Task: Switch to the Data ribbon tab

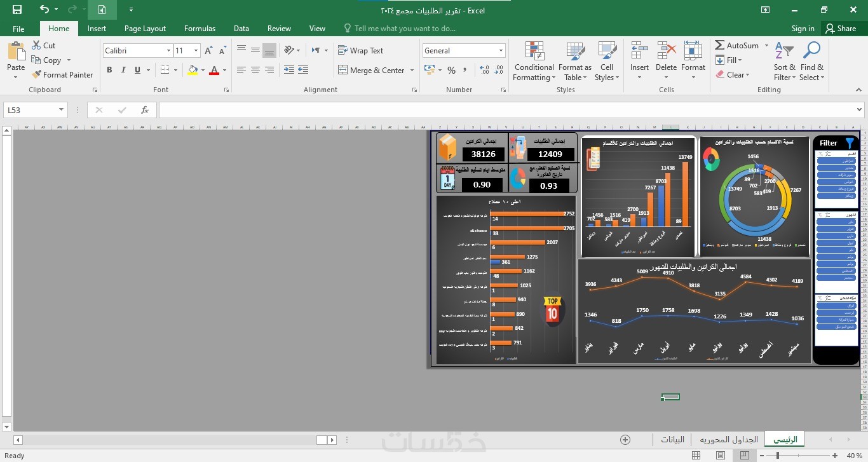Action: point(241,29)
